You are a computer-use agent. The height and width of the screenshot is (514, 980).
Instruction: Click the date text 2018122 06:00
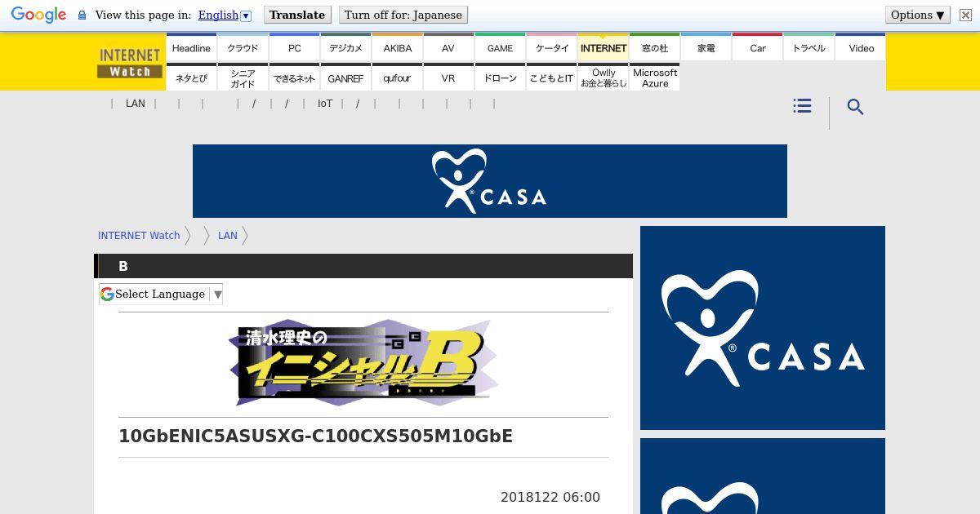(x=550, y=497)
